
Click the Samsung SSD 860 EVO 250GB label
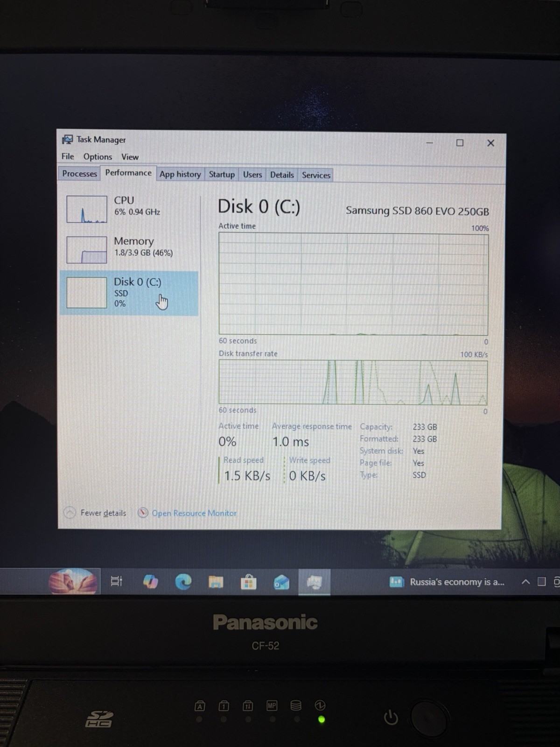[x=417, y=211]
